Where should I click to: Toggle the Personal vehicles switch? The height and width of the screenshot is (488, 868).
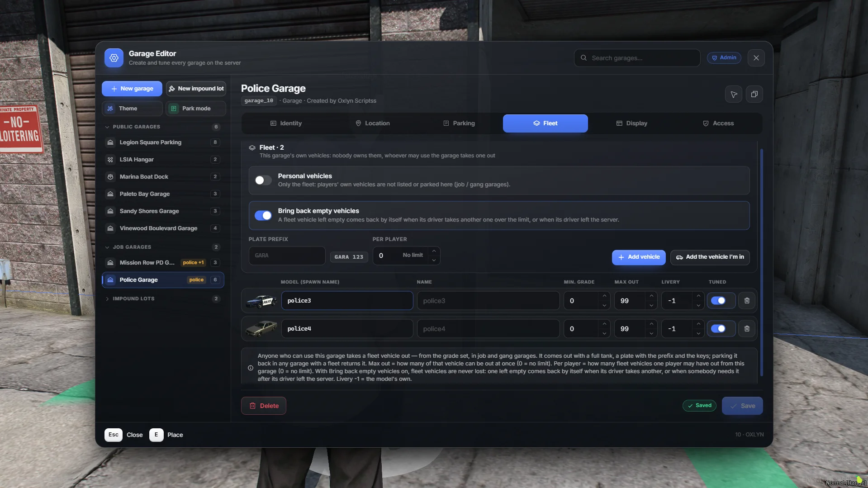coord(263,180)
